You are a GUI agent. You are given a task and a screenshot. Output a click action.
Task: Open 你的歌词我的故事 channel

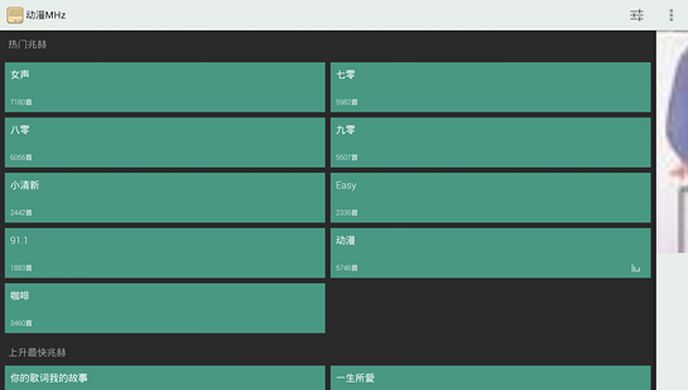165,378
